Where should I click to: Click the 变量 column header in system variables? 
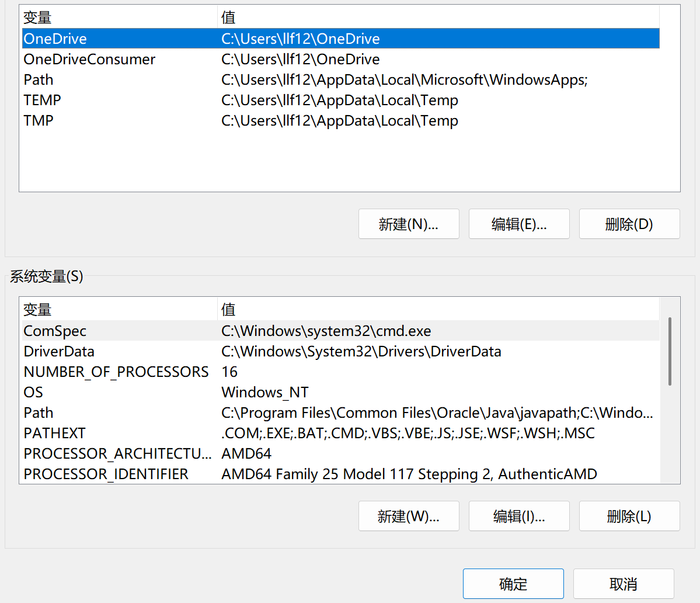pyautogui.click(x=37, y=309)
